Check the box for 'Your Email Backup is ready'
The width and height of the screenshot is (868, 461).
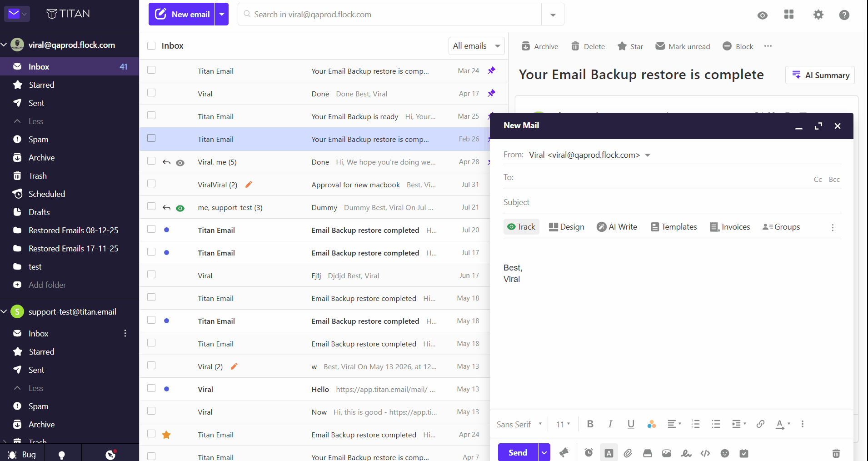151,115
